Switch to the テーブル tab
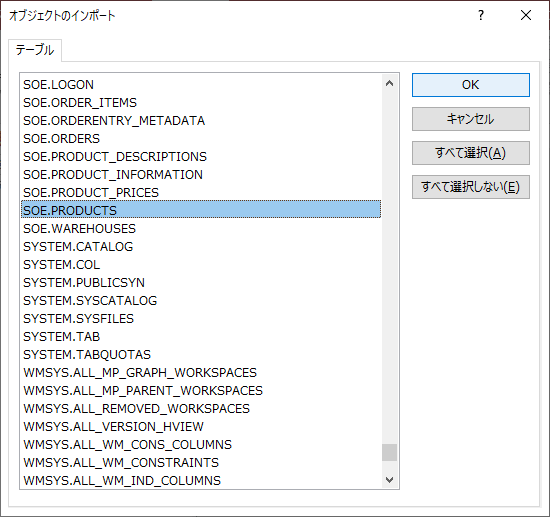The image size is (550, 517). 35,50
